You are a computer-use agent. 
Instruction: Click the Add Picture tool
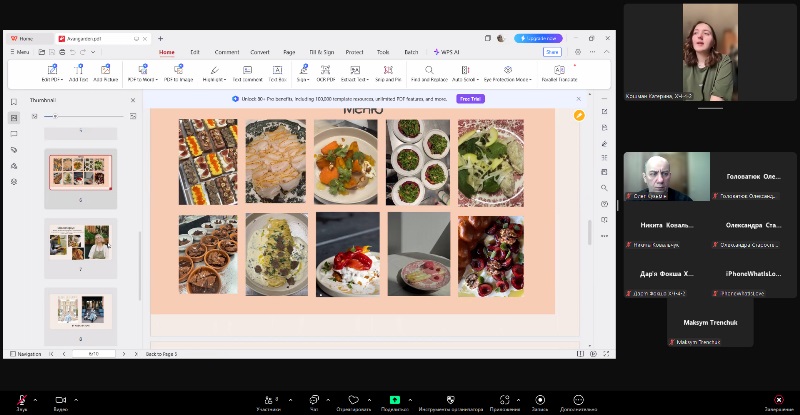[106, 72]
